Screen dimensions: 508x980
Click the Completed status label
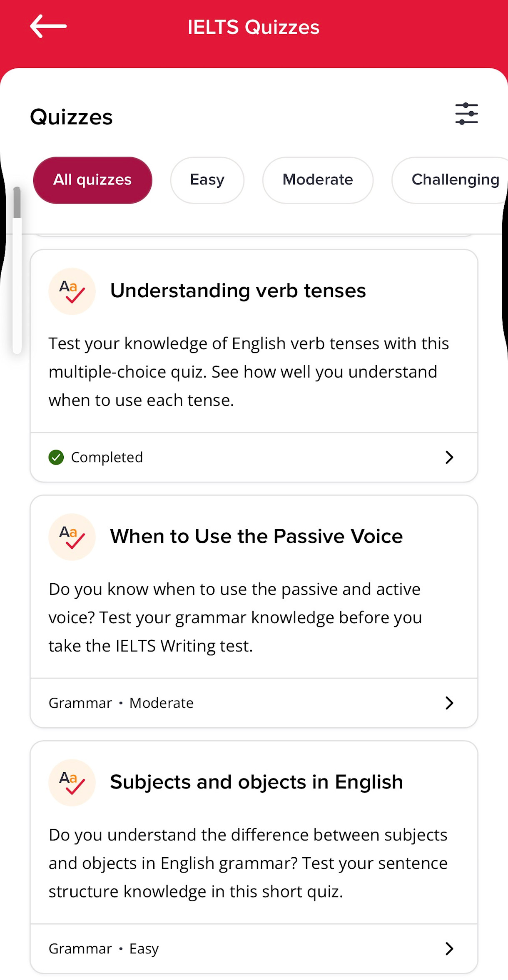[x=107, y=457]
